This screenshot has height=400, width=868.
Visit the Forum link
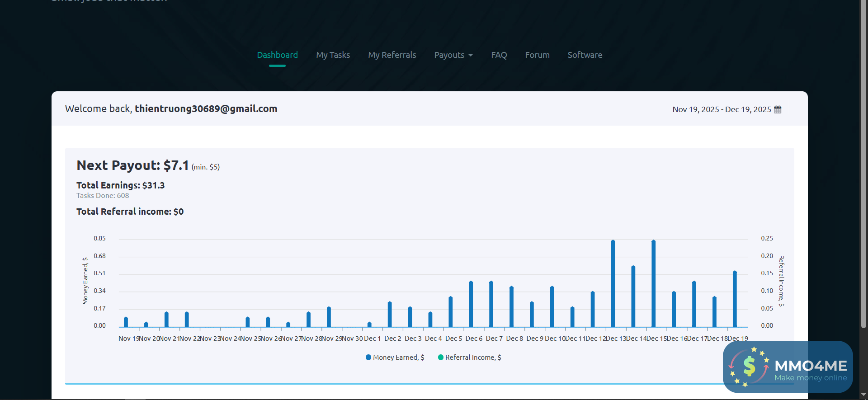(537, 55)
